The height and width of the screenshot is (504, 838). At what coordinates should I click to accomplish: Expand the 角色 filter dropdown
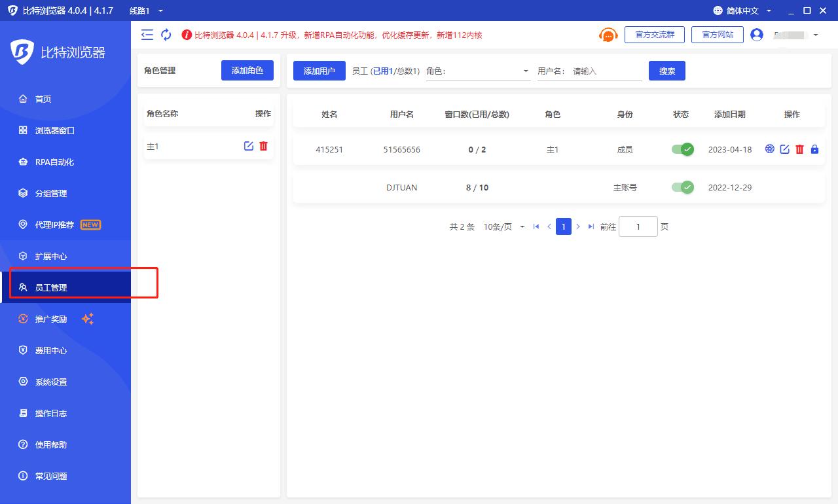pyautogui.click(x=478, y=71)
